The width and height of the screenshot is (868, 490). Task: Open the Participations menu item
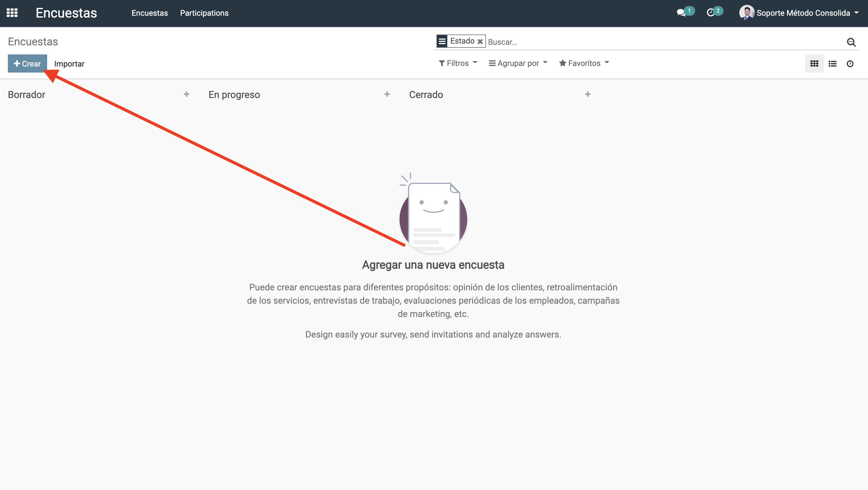click(x=204, y=13)
